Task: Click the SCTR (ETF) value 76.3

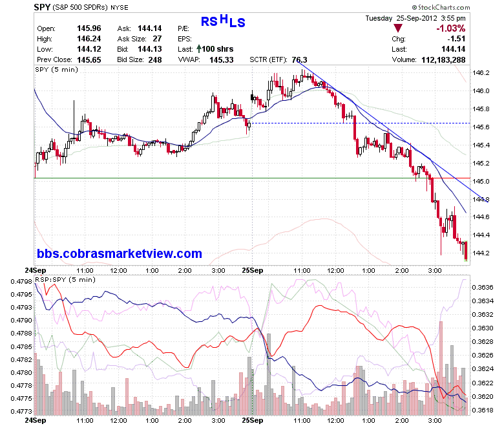Action: click(299, 60)
